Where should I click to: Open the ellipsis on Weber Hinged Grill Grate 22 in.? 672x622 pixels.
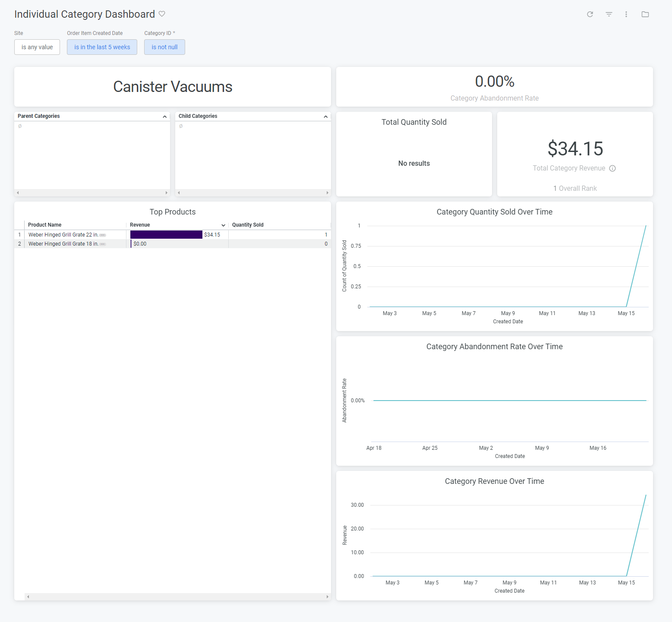[x=102, y=235]
